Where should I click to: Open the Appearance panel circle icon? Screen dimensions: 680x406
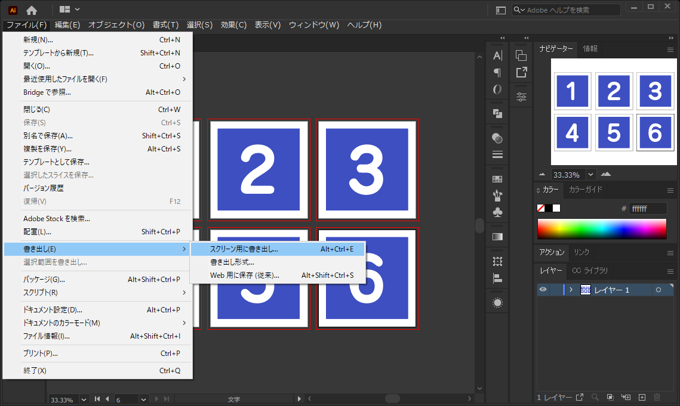click(497, 303)
